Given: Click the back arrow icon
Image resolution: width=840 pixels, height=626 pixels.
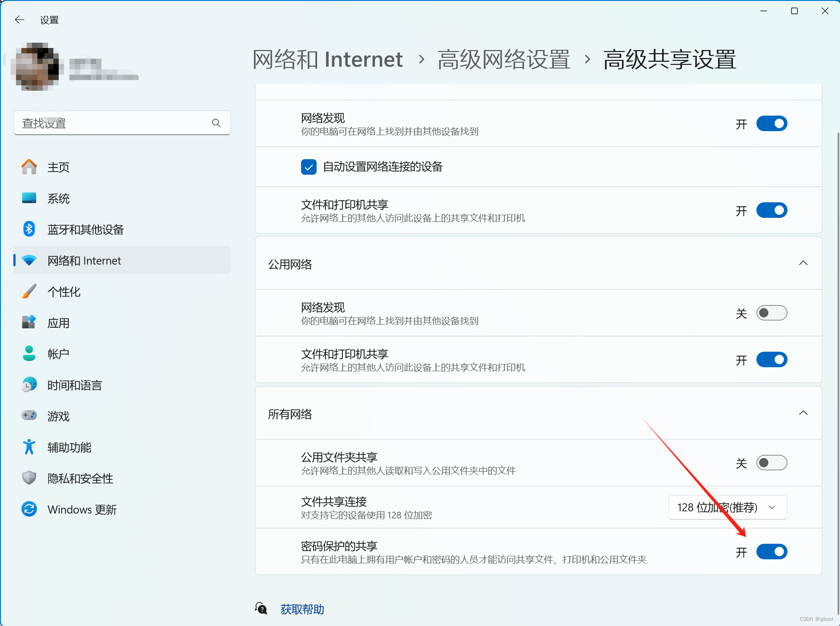Looking at the screenshot, I should point(20,20).
